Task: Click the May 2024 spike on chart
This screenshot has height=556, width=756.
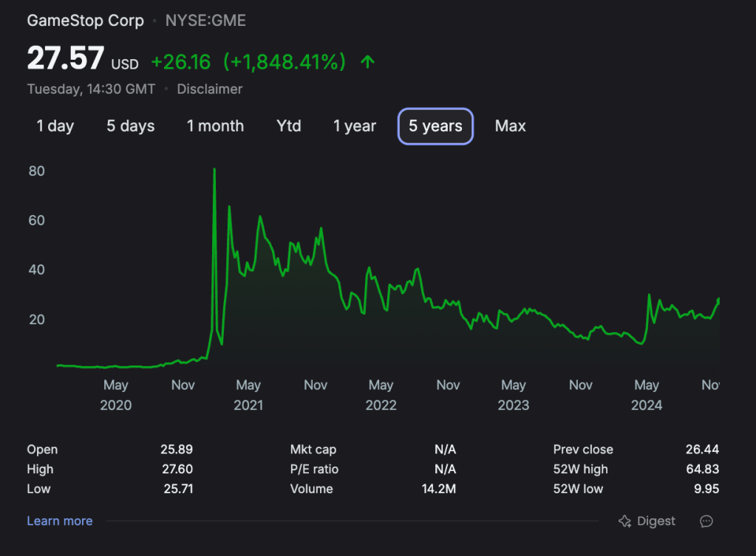Action: coord(649,297)
